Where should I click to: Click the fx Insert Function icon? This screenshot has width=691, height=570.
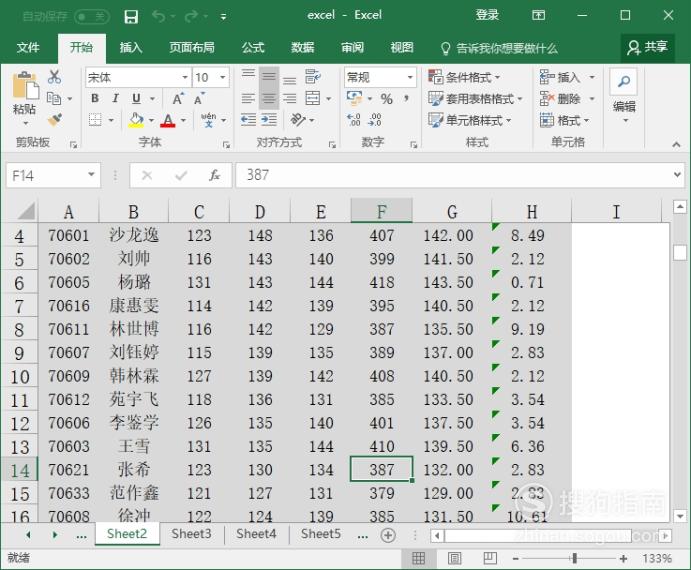(214, 175)
